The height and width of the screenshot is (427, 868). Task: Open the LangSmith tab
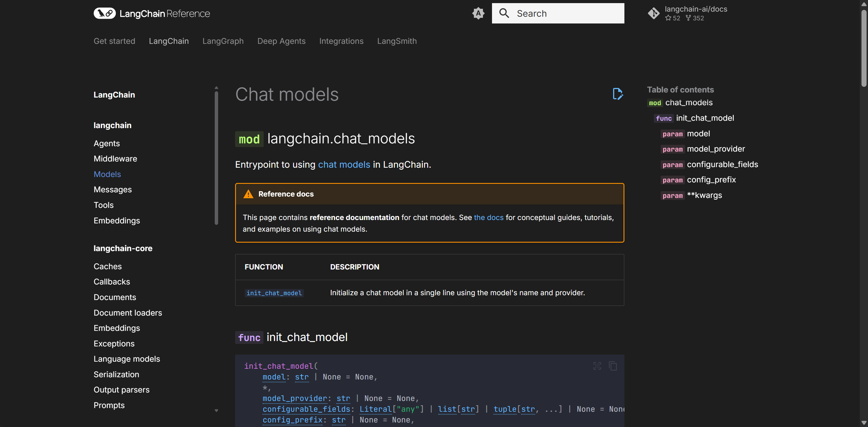[397, 41]
